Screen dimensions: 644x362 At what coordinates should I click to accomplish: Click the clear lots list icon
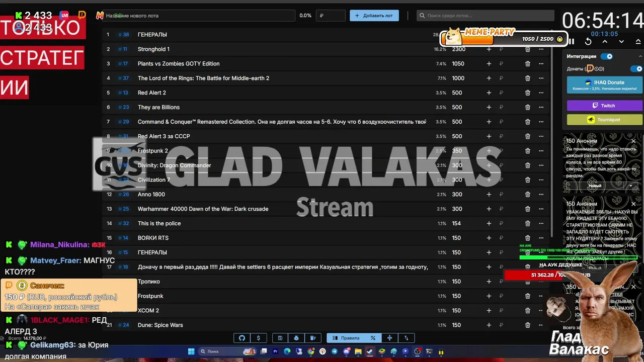tap(313, 338)
